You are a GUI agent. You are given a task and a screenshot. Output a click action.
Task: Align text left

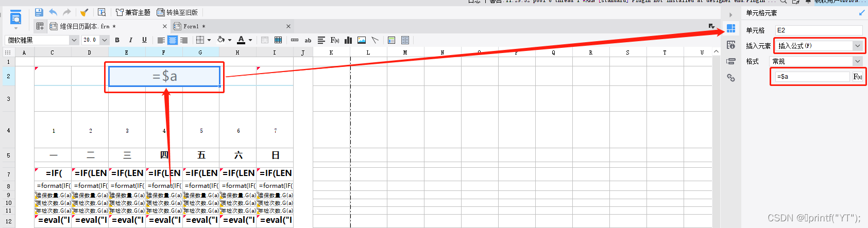pyautogui.click(x=161, y=40)
